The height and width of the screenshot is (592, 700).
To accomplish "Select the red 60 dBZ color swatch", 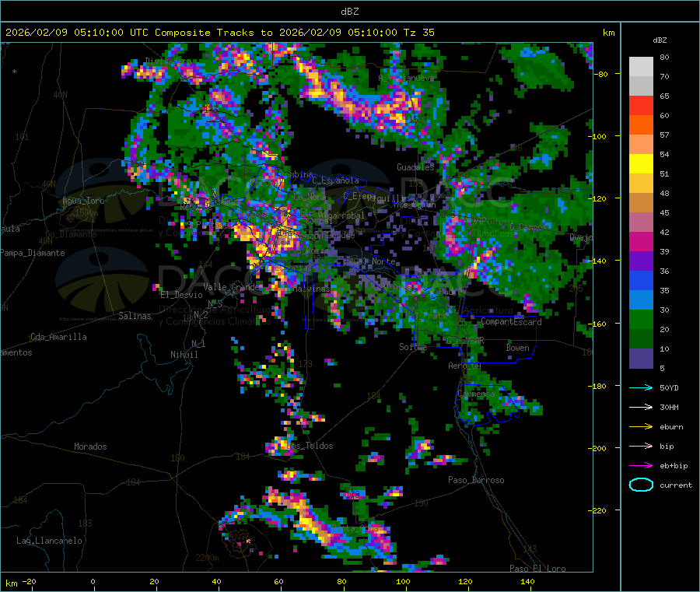I will click(641, 105).
